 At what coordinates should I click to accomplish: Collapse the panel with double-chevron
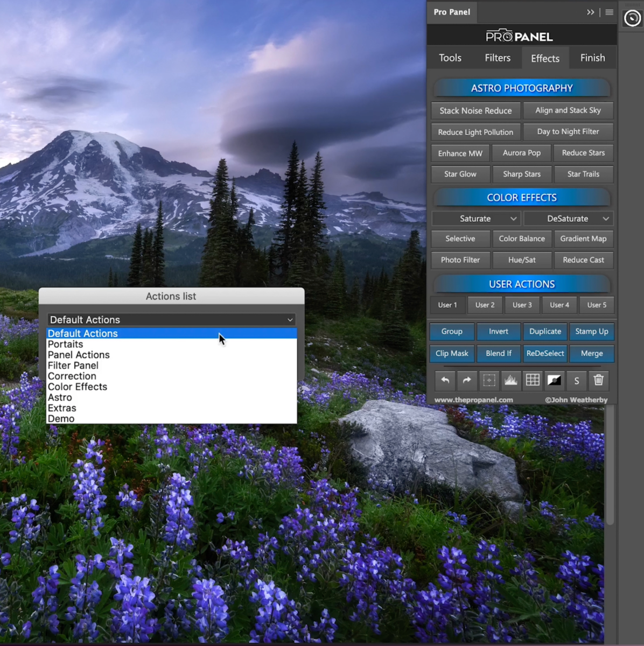591,12
